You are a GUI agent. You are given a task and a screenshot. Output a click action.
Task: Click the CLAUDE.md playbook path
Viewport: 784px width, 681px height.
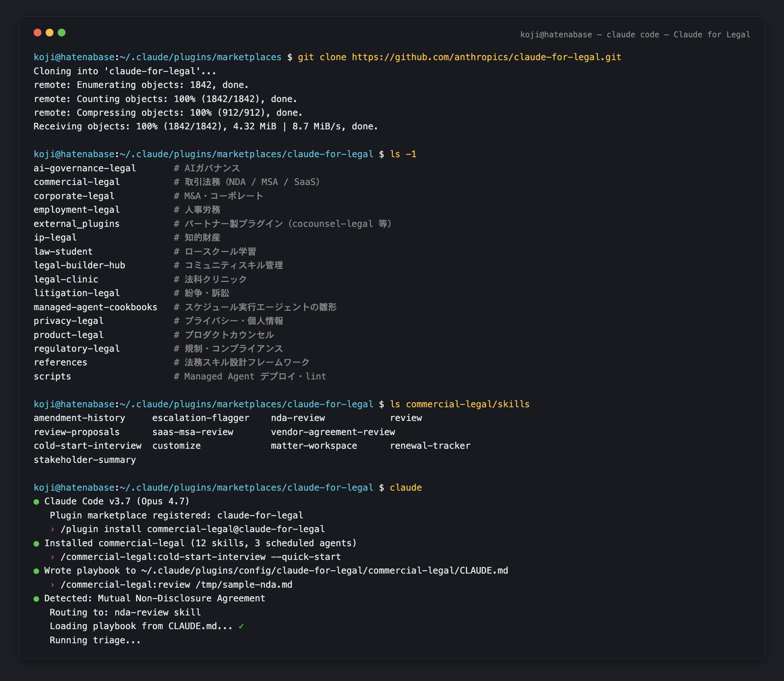pos(324,571)
